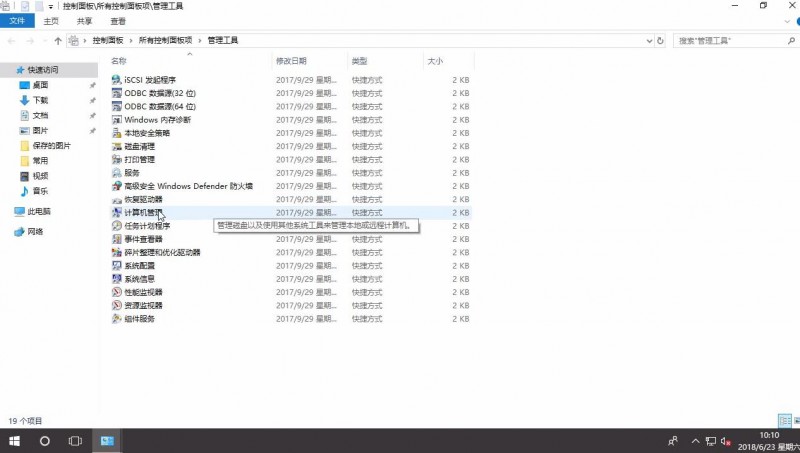
Task: Click the 系统信息 icon
Action: pos(117,279)
